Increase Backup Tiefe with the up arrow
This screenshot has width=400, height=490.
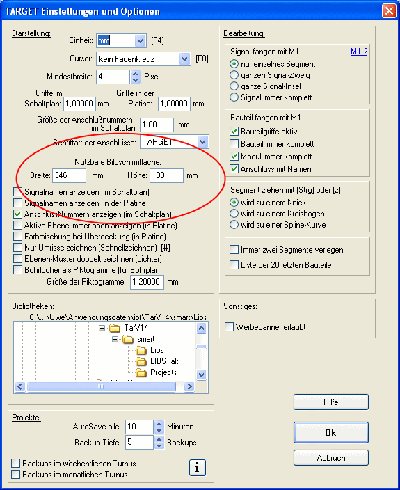[159, 439]
